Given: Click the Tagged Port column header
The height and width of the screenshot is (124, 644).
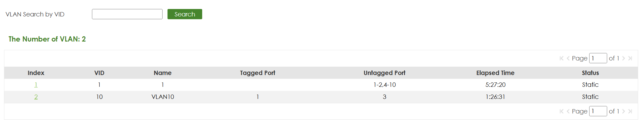Looking at the screenshot, I should pos(257,73).
